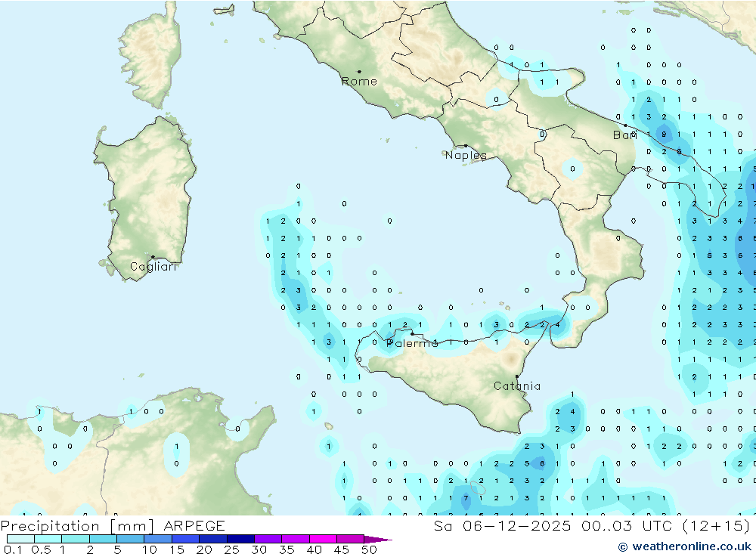
Task: Click the legend label '0.5'
Action: [41, 549]
